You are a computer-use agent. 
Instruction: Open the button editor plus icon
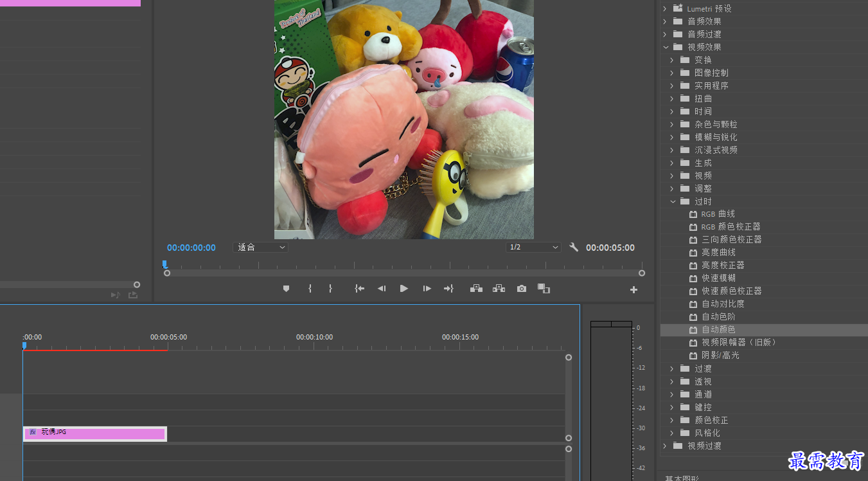point(633,290)
